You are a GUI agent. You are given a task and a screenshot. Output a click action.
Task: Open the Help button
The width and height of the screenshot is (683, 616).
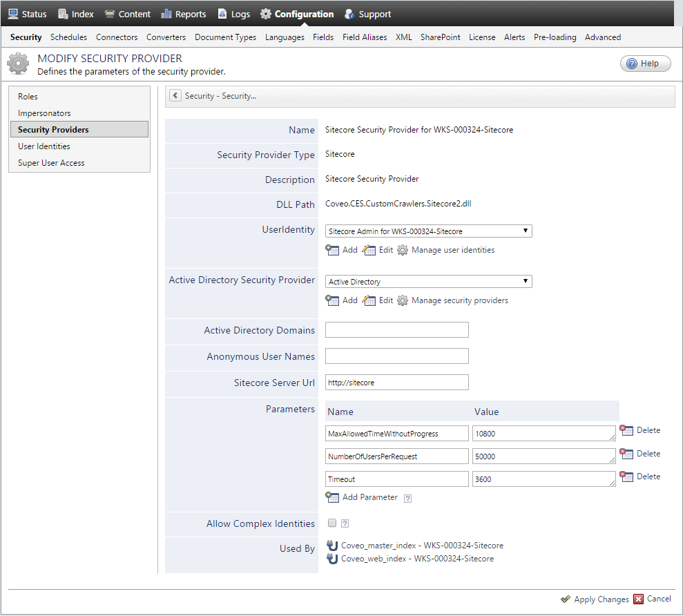pyautogui.click(x=645, y=63)
